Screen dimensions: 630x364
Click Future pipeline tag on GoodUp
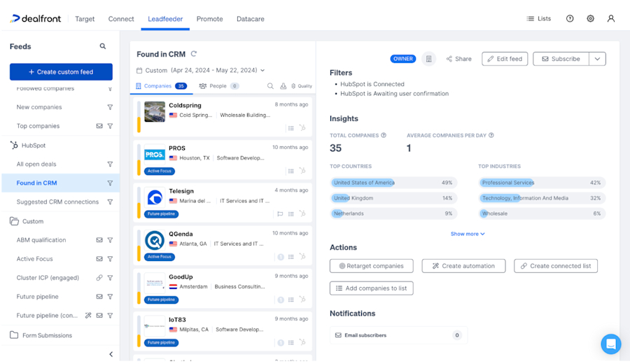(x=161, y=300)
